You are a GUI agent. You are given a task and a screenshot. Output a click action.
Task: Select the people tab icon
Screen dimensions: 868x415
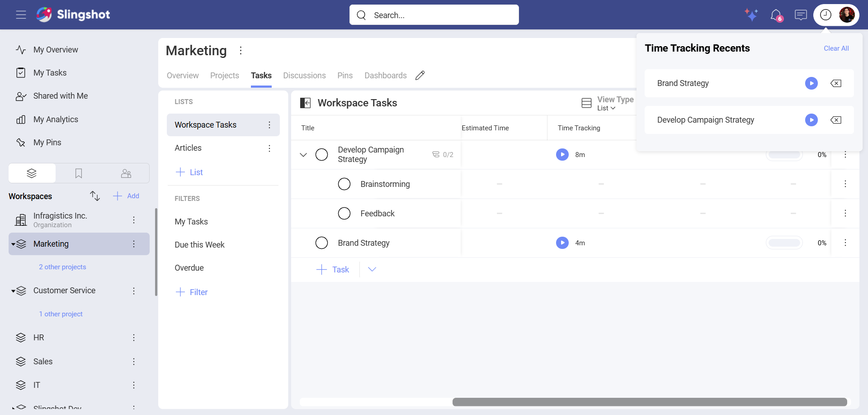126,173
